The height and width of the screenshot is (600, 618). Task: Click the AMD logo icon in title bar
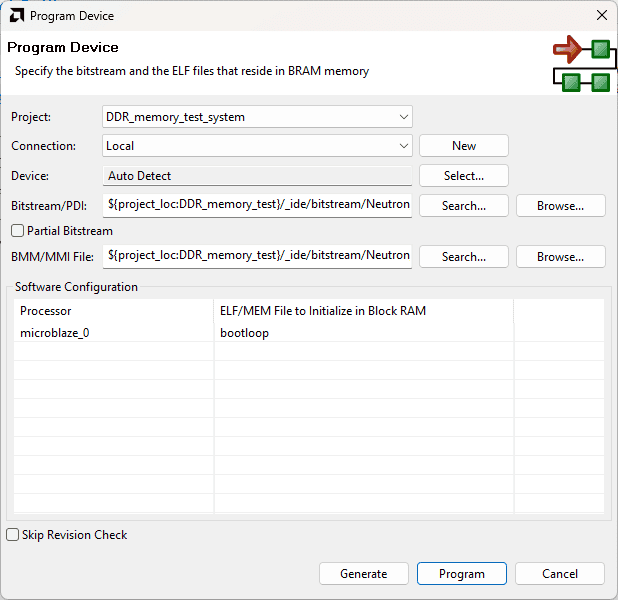15,16
